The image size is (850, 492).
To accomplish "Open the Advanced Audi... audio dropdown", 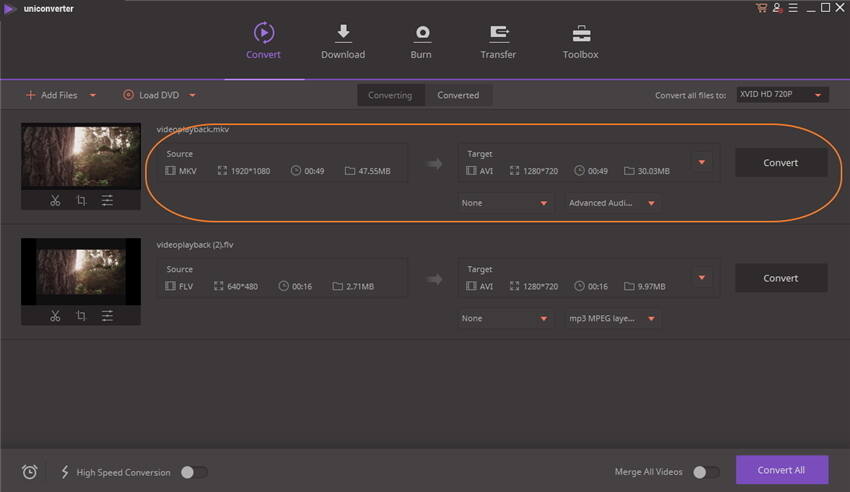I will pos(613,203).
